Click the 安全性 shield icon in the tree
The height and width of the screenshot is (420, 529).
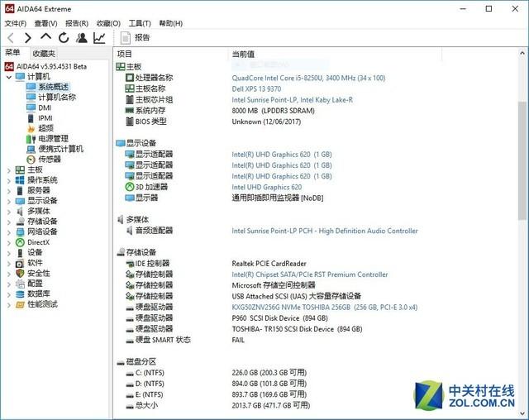pyautogui.click(x=20, y=274)
